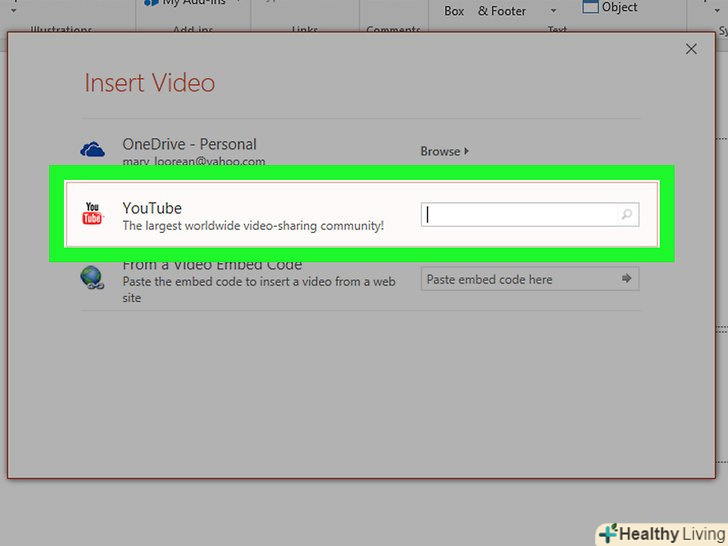Select the 'From a Video Embed Code' title

coord(212,266)
